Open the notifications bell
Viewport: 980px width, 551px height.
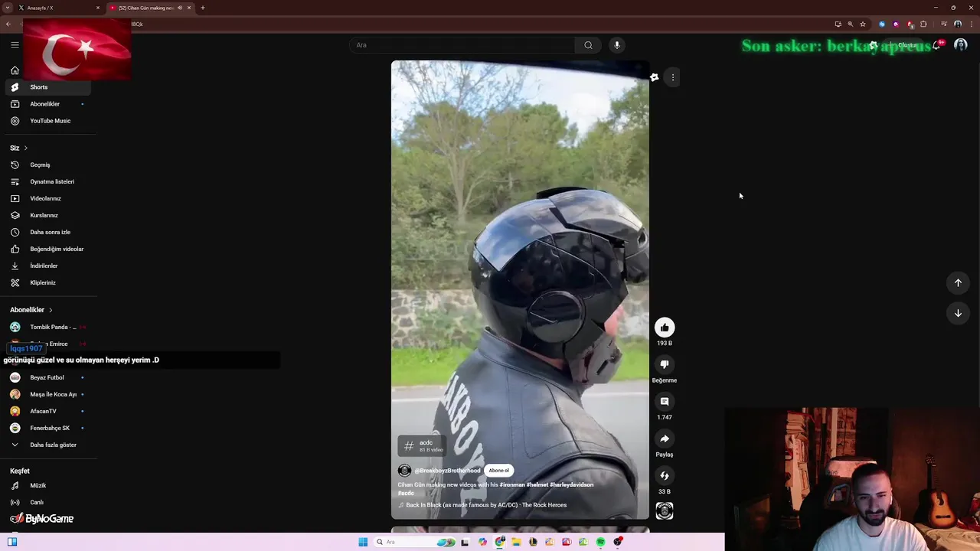click(936, 45)
